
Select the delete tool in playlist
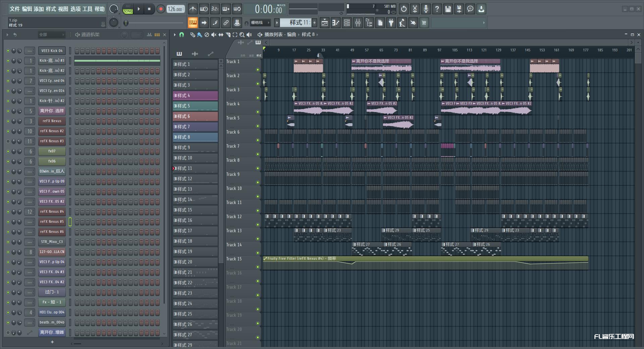click(207, 35)
